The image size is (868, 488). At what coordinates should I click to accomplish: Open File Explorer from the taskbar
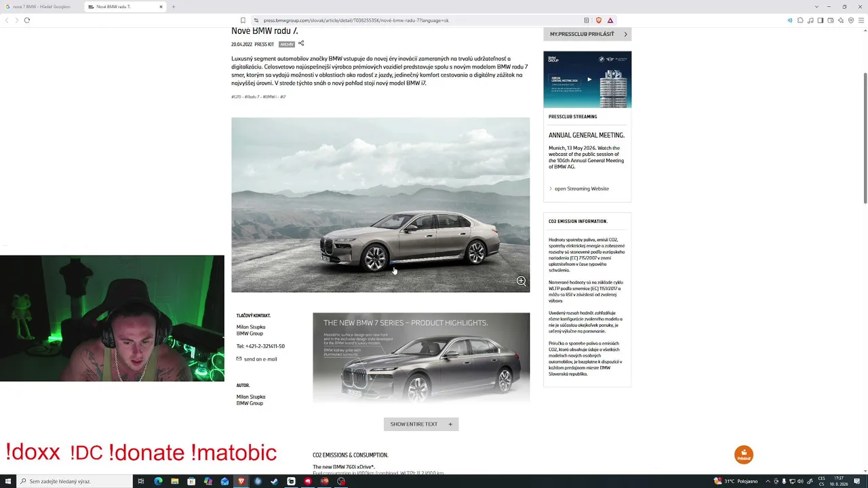[174, 481]
